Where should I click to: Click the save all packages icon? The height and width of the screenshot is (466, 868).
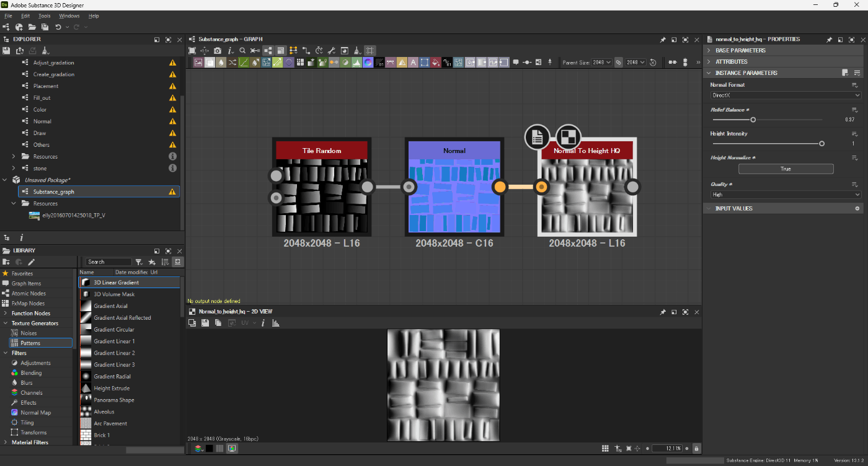tap(45, 27)
